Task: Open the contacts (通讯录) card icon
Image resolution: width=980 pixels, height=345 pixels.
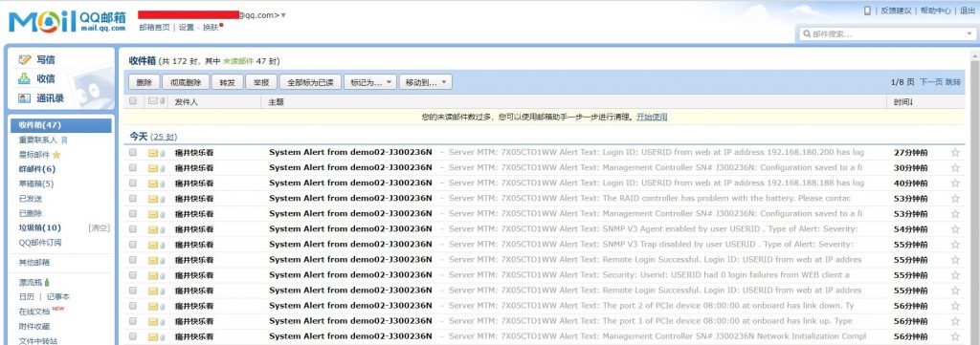Action: point(24,97)
